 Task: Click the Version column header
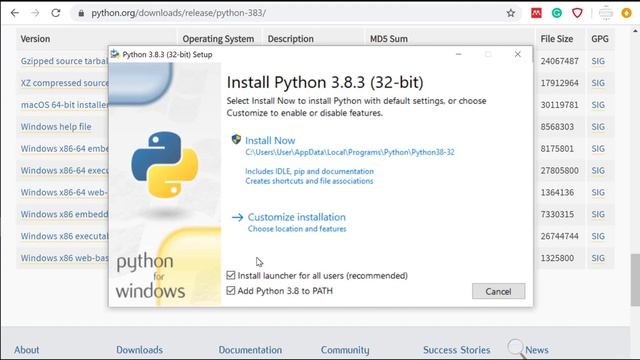click(35, 39)
